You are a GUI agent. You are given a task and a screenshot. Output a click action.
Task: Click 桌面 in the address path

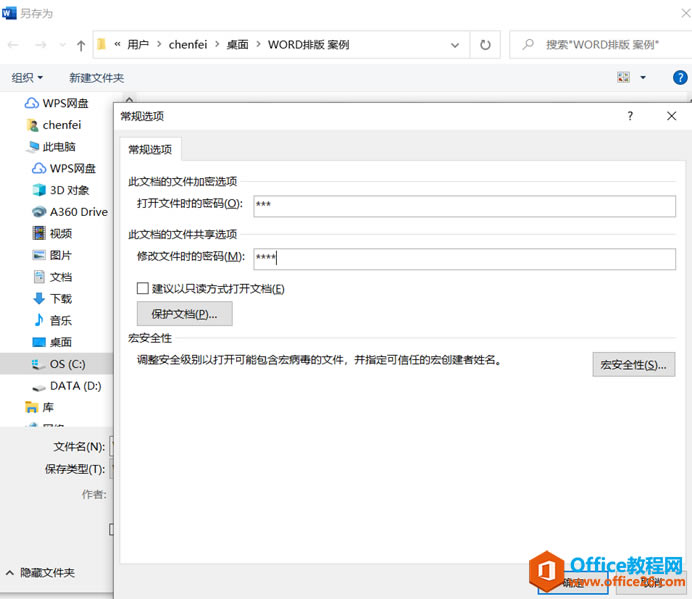pos(237,45)
